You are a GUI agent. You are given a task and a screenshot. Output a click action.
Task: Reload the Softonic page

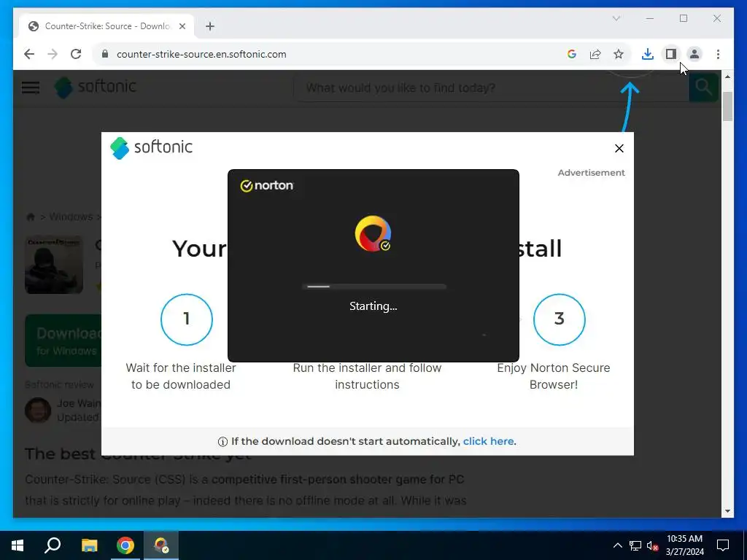tap(76, 54)
